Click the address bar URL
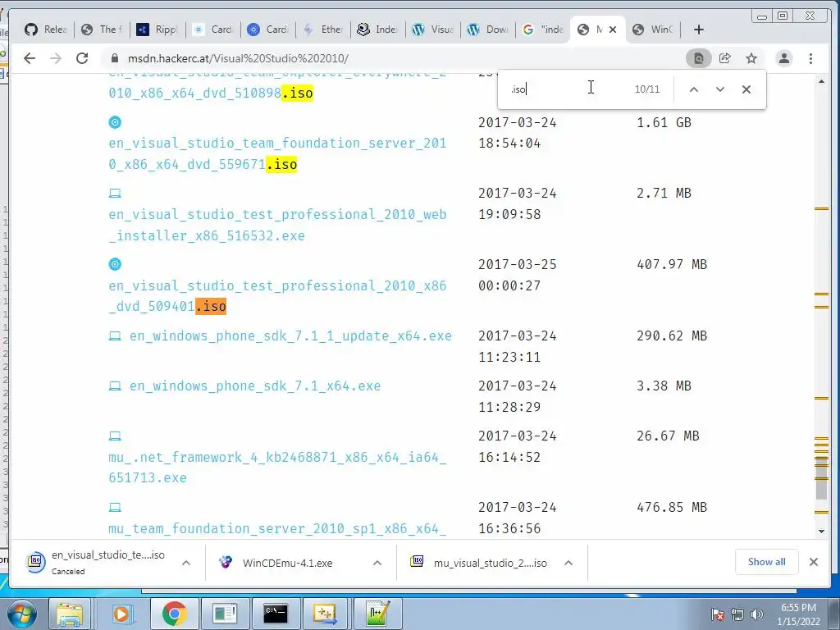Image resolution: width=840 pixels, height=630 pixels. (x=239, y=58)
